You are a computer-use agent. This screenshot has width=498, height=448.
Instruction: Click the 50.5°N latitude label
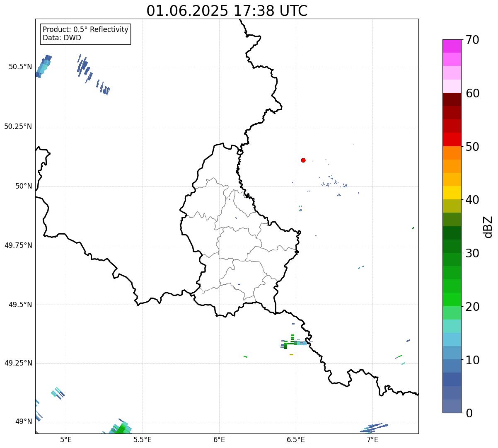[x=20, y=67]
